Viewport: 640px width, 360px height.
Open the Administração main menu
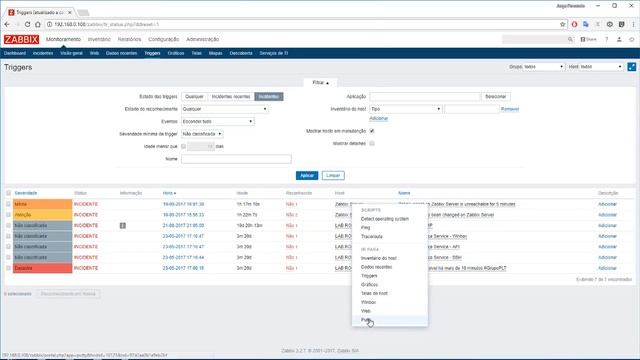202,39
